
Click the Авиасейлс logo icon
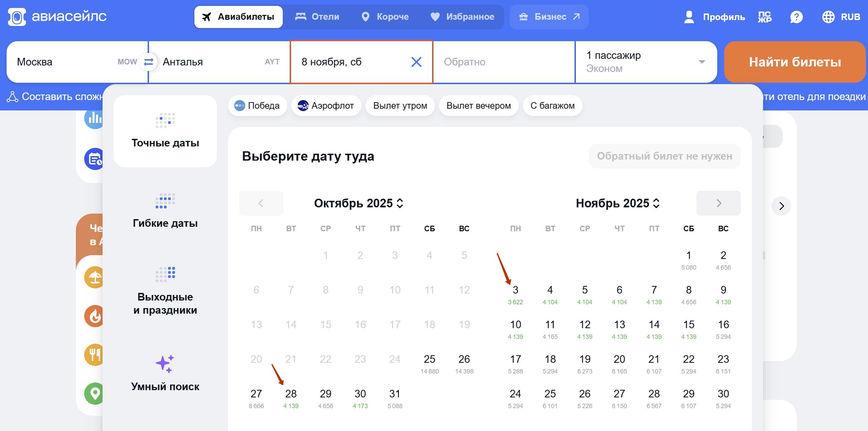[x=18, y=16]
